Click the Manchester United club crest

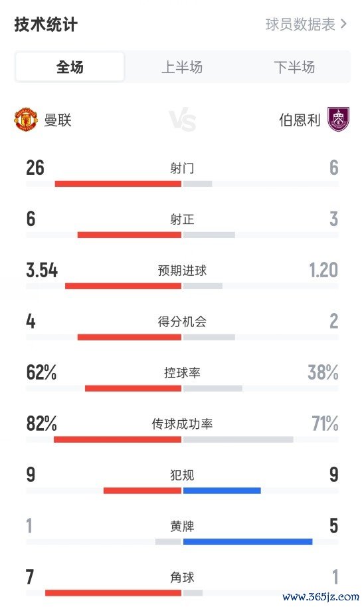coord(25,120)
